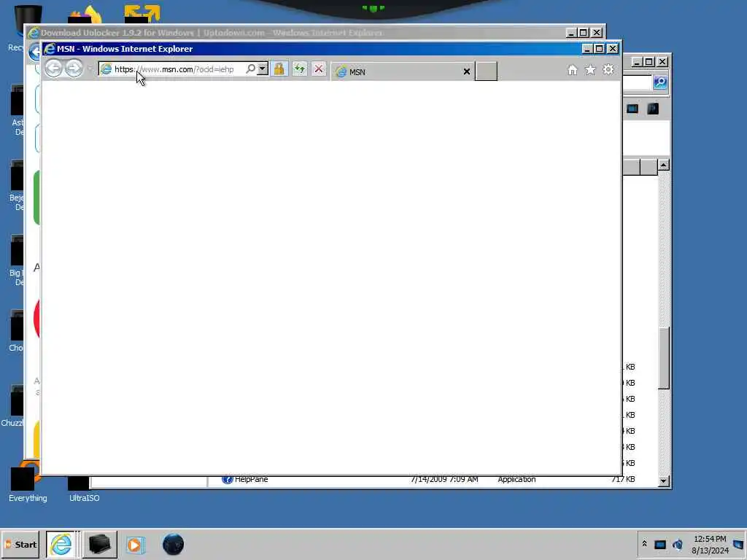Open the Tools gear menu

tap(608, 70)
